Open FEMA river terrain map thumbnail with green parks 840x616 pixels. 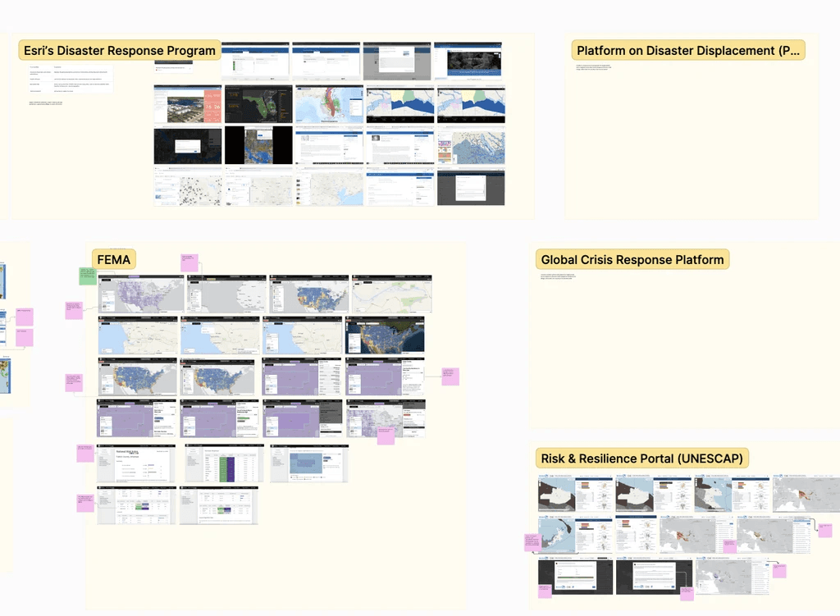click(391, 294)
